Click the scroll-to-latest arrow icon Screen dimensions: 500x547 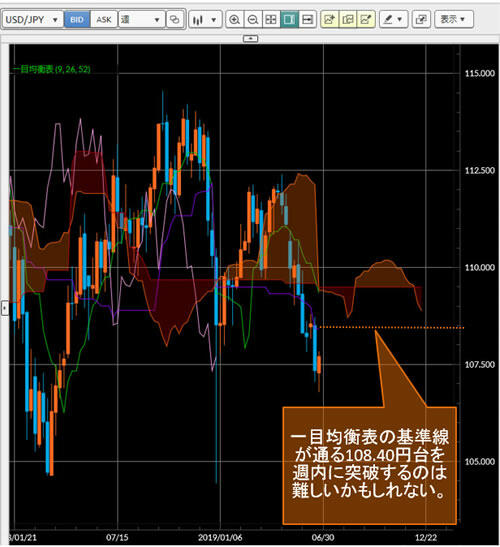pyautogui.click(x=307, y=20)
